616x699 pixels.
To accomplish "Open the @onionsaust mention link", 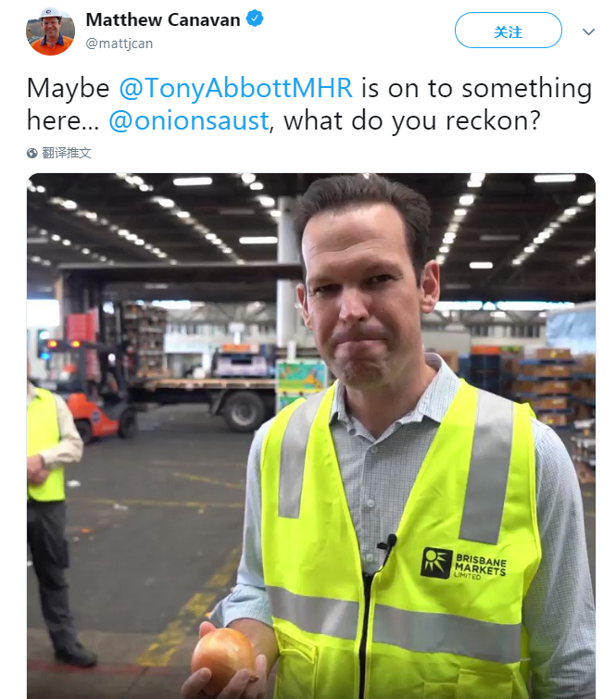I will coord(189,120).
